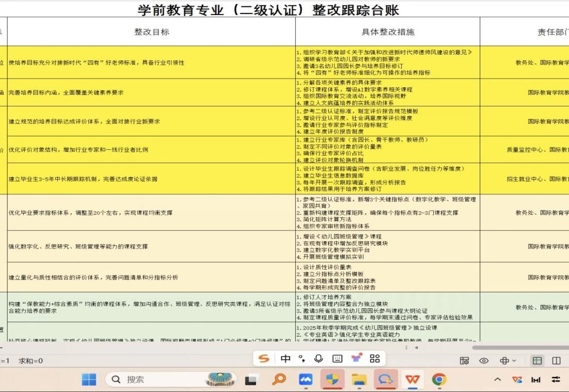Click the taskbar search box 搜索
Viewport: 569px width, 392px height.
coord(170,380)
